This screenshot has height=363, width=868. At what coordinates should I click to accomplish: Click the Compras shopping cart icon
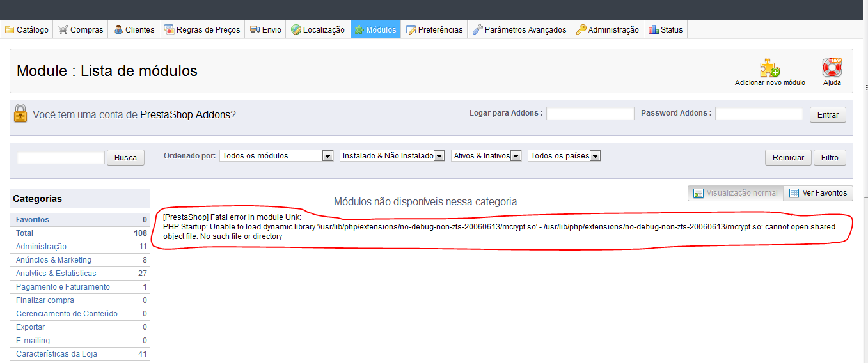63,29
